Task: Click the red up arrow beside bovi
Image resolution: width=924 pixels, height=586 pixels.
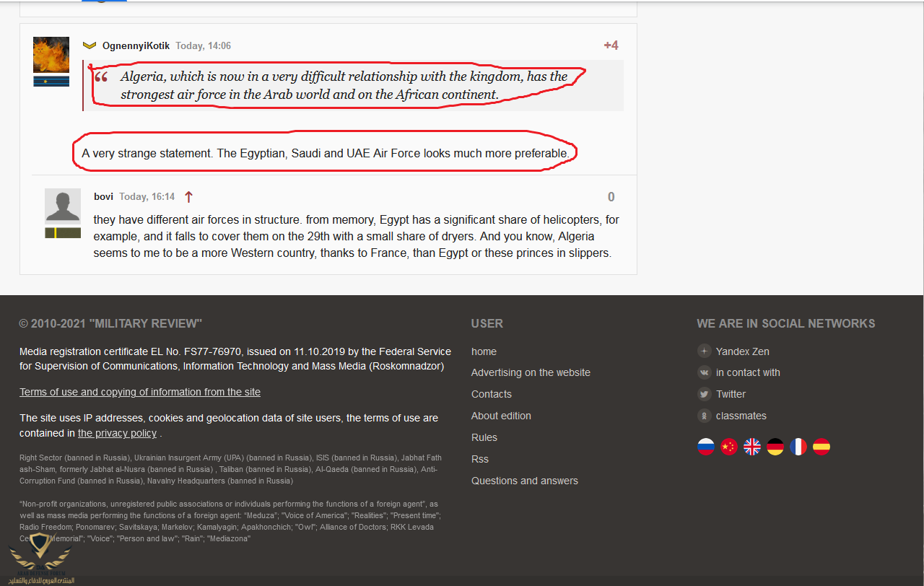Action: (188, 197)
